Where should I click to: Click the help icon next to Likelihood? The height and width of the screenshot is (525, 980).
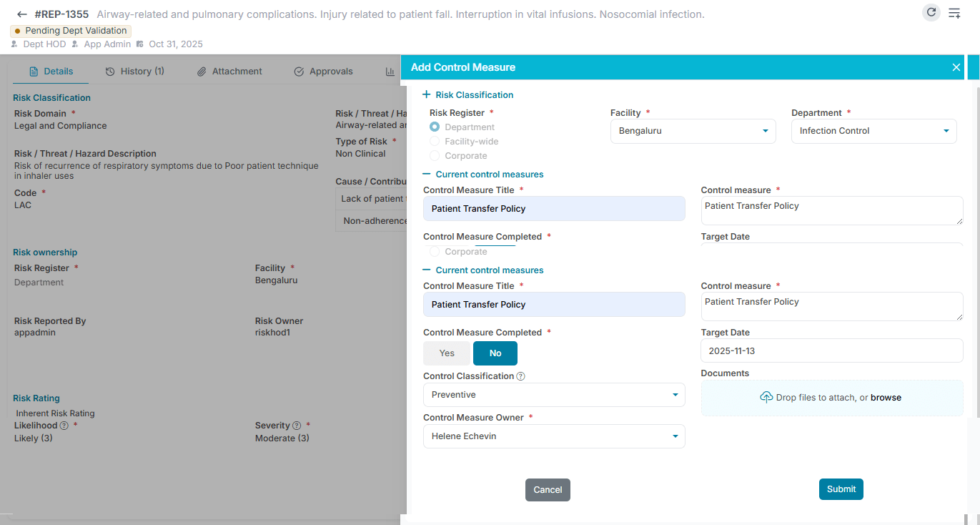click(64, 425)
